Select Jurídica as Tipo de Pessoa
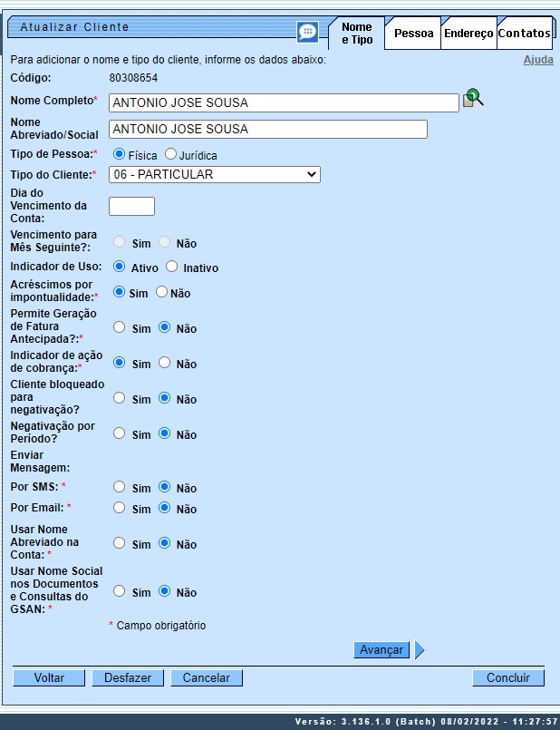Screen dimensions: 560x730 (x=170, y=154)
